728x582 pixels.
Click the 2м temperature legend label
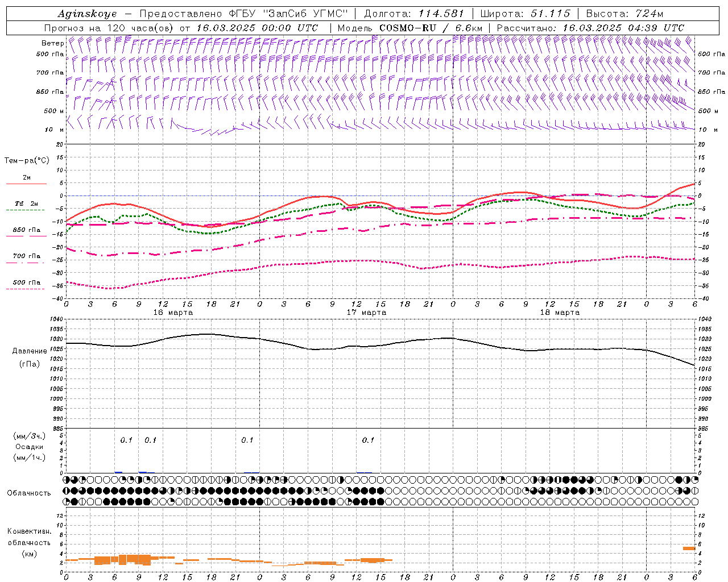[x=27, y=178]
